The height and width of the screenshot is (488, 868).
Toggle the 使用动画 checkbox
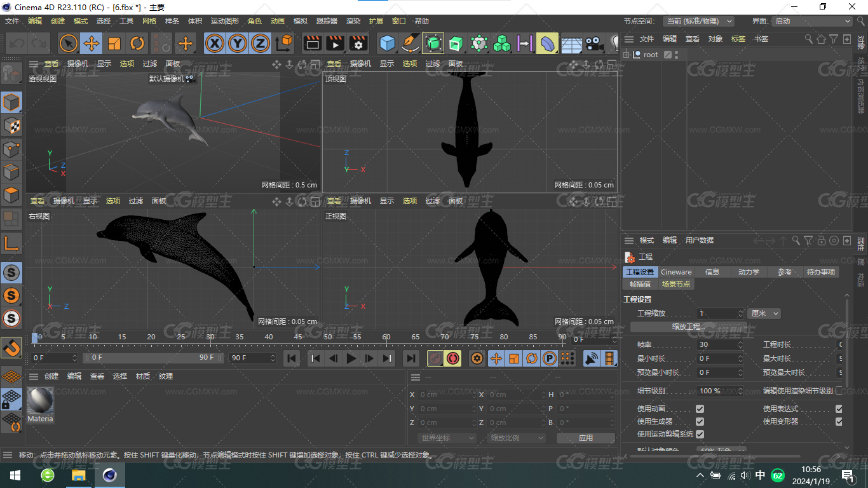coord(700,409)
